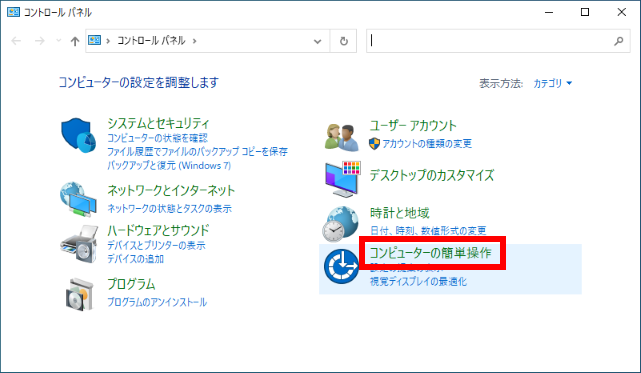Click the Control Panel icon in address bar
The width and height of the screenshot is (641, 373).
tap(94, 40)
